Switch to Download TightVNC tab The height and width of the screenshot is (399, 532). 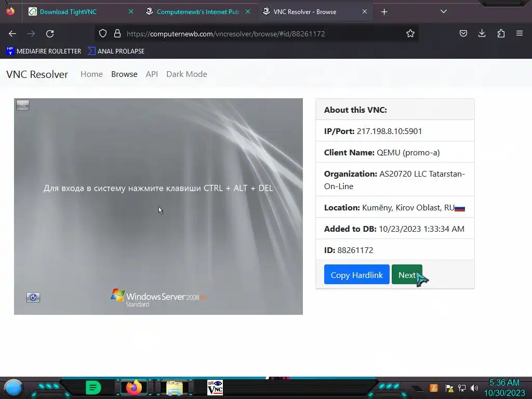[81, 12]
